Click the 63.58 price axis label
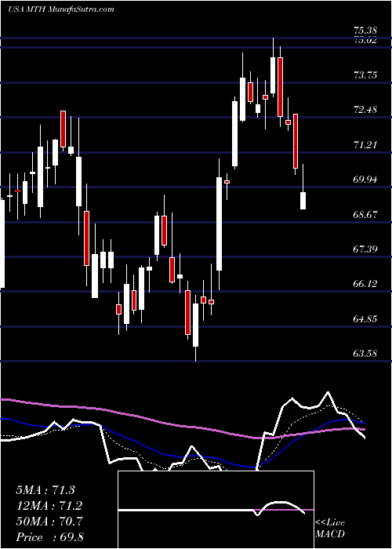The width and height of the screenshot is (392, 549). coord(365,353)
